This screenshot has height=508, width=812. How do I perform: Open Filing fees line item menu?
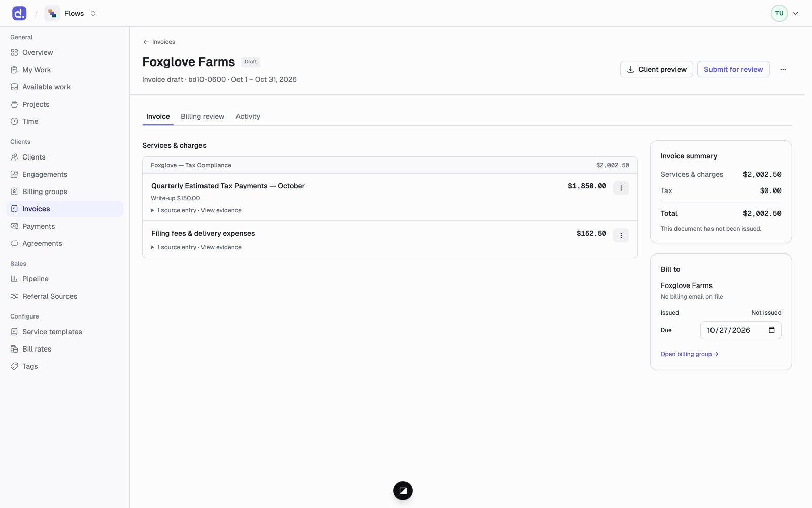(x=621, y=235)
